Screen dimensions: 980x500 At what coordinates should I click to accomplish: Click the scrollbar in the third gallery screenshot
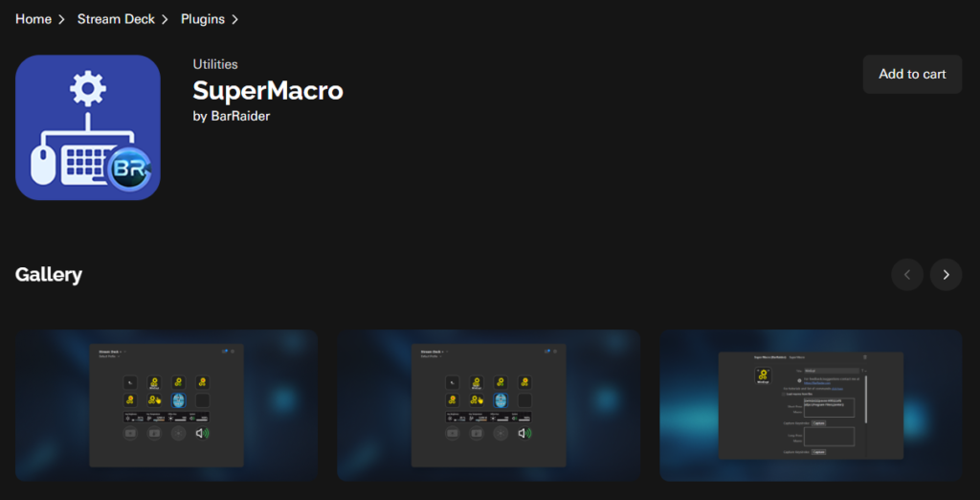866,398
